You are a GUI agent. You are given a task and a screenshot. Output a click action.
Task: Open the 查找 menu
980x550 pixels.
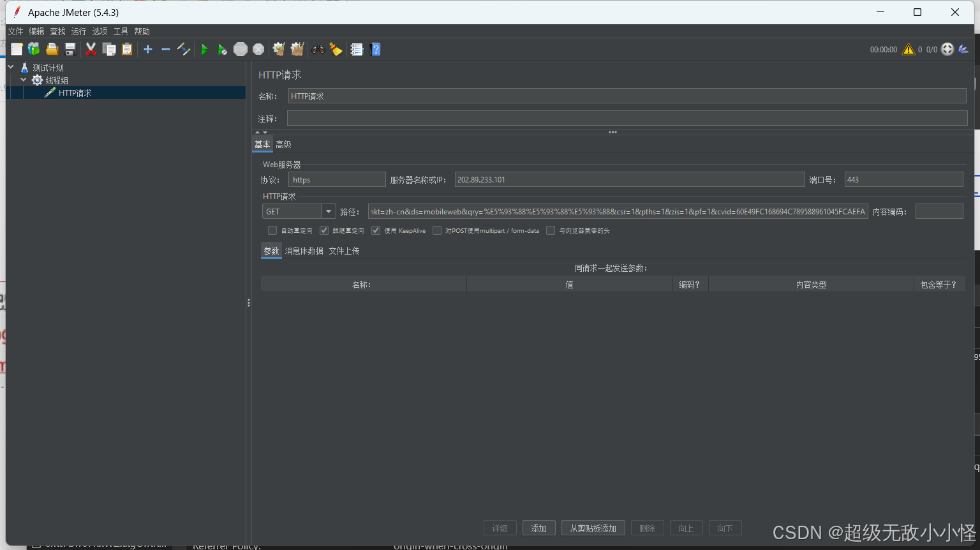coord(57,31)
